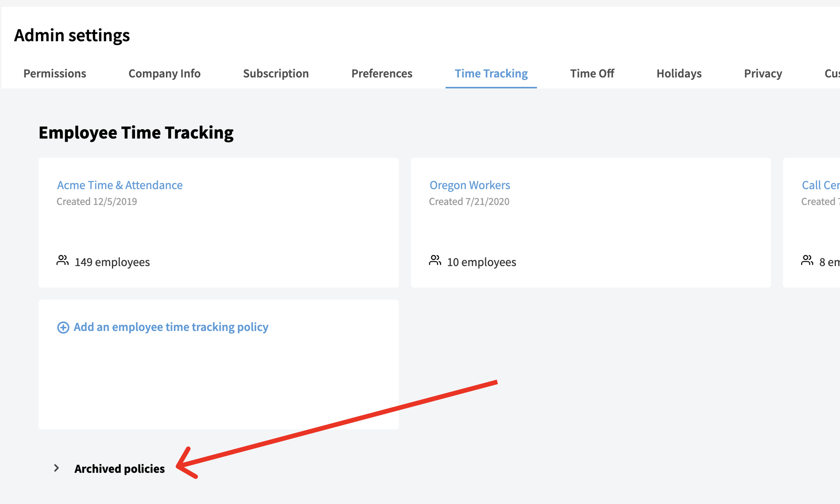
Task: Go to the Subscription tab
Action: [276, 73]
